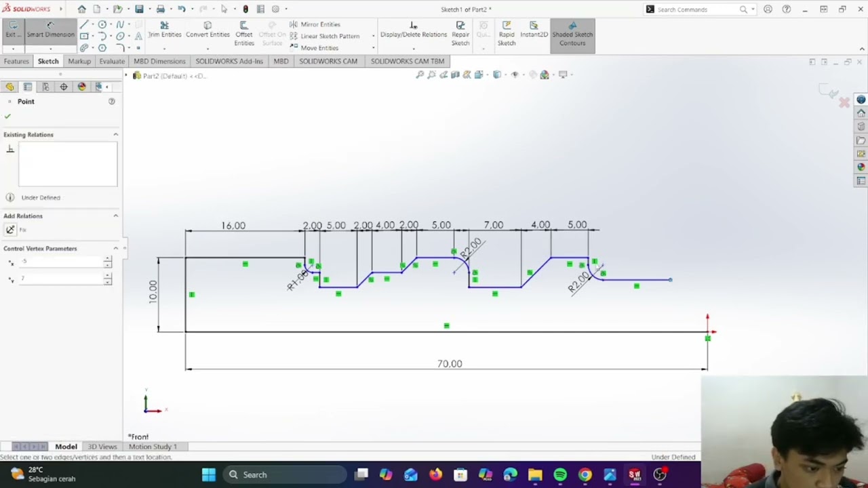Decrease the Y coordinate stepper
Viewport: 868px width, 488px height.
(108, 281)
